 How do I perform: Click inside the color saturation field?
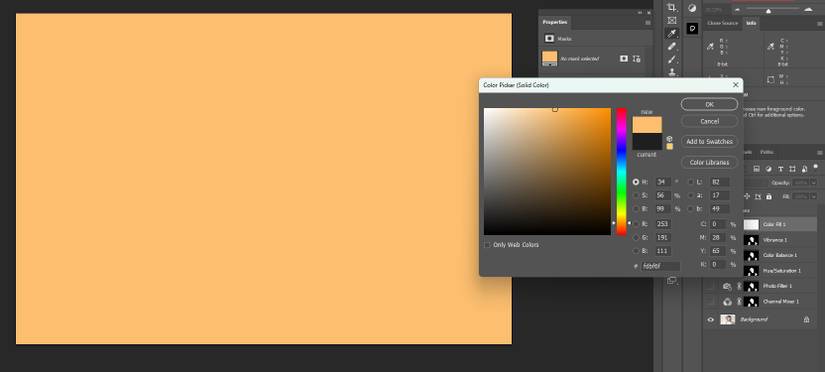pyautogui.click(x=547, y=172)
